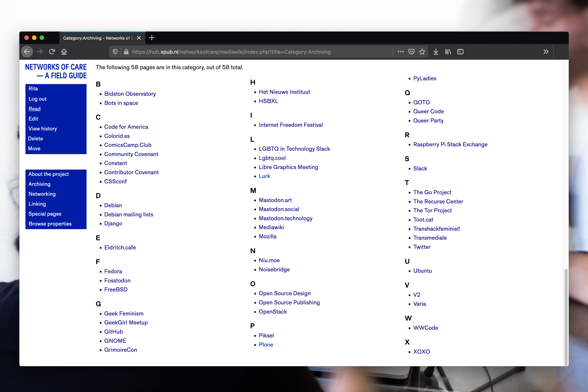Expand more toolbar tools chevron
Viewport: 588px width, 392px height.
(x=546, y=52)
